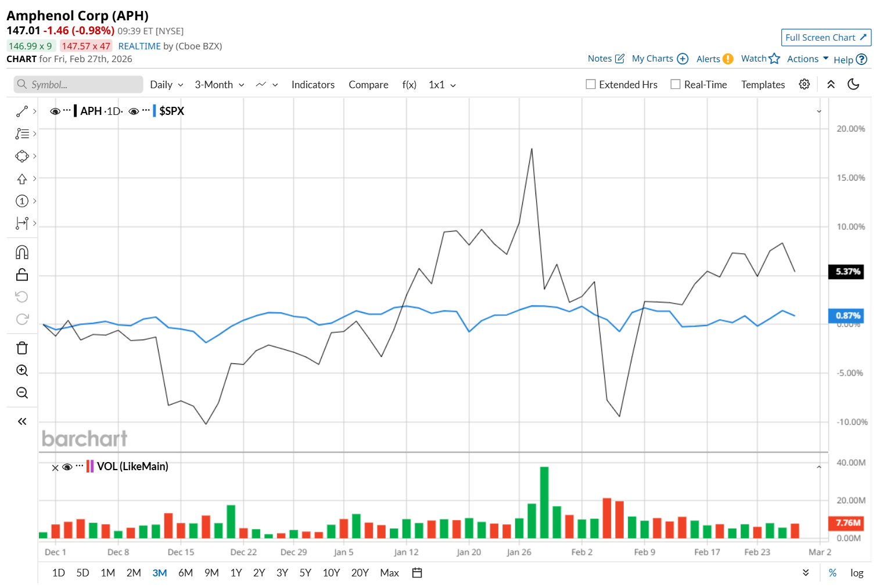Select the 6M time range
The width and height of the screenshot is (891, 588).
185,573
